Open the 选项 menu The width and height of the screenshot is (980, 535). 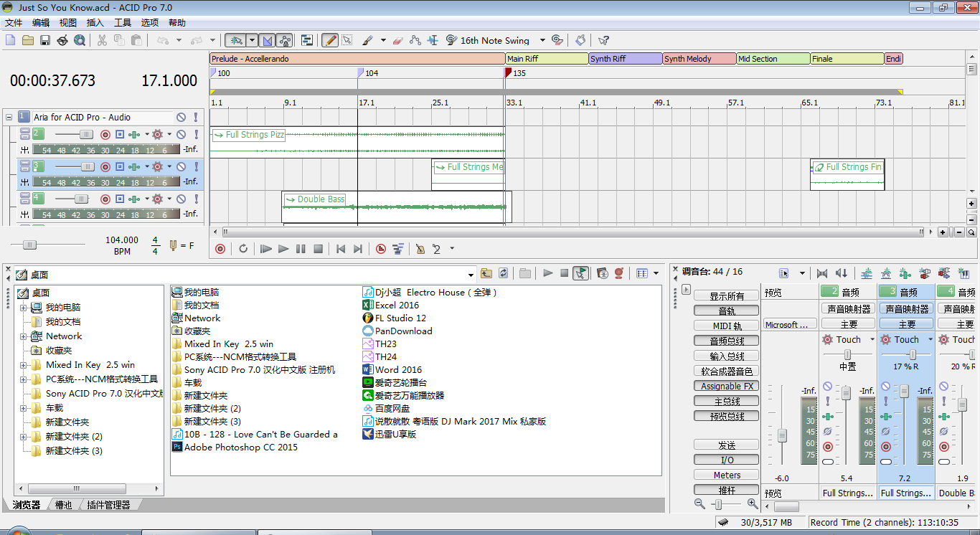[150, 22]
